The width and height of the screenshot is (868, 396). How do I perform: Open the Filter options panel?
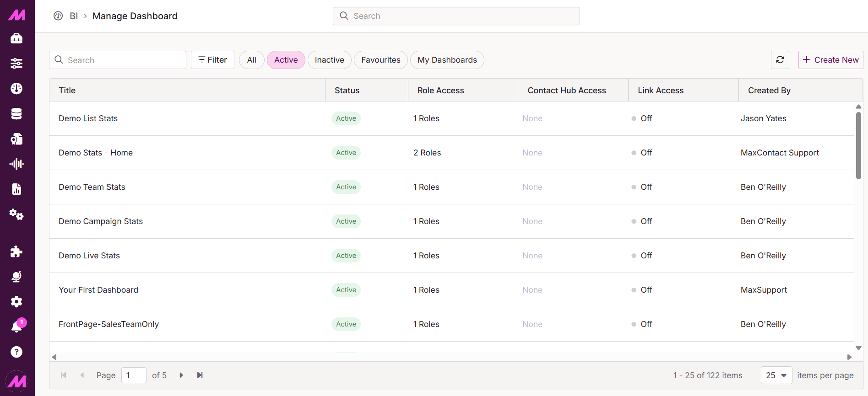tap(212, 60)
